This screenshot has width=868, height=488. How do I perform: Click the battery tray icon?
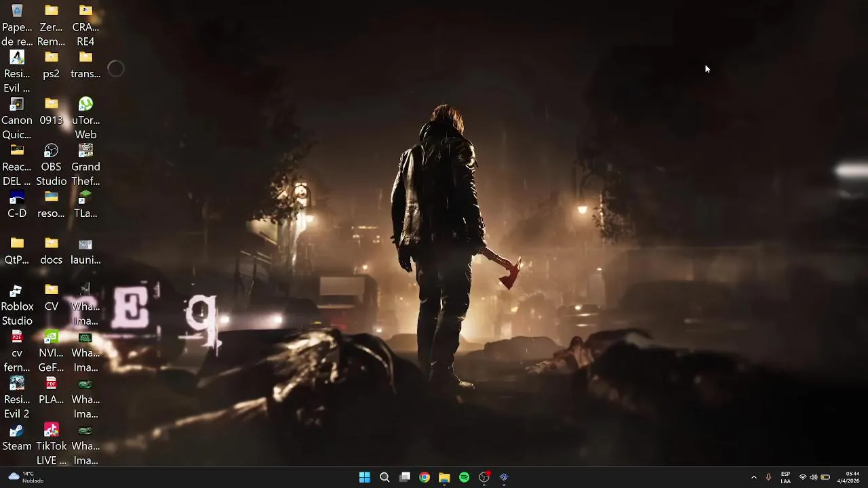tap(825, 477)
